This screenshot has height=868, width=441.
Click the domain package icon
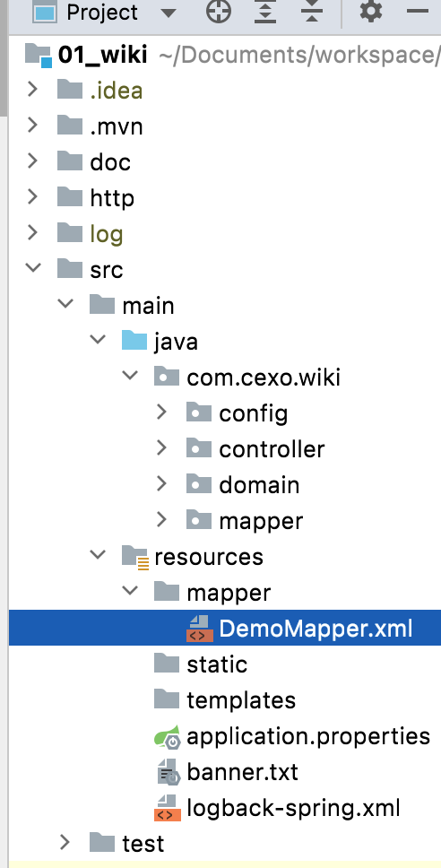[199, 484]
